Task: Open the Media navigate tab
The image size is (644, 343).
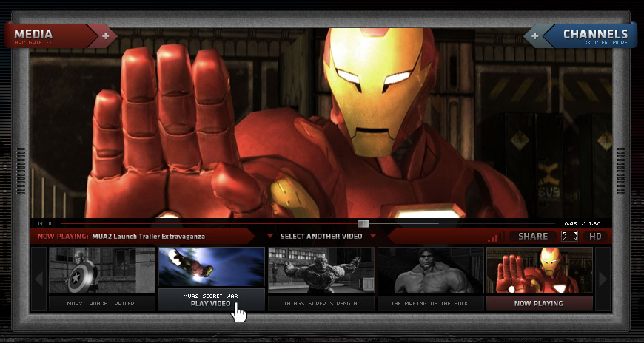Action: pos(50,36)
